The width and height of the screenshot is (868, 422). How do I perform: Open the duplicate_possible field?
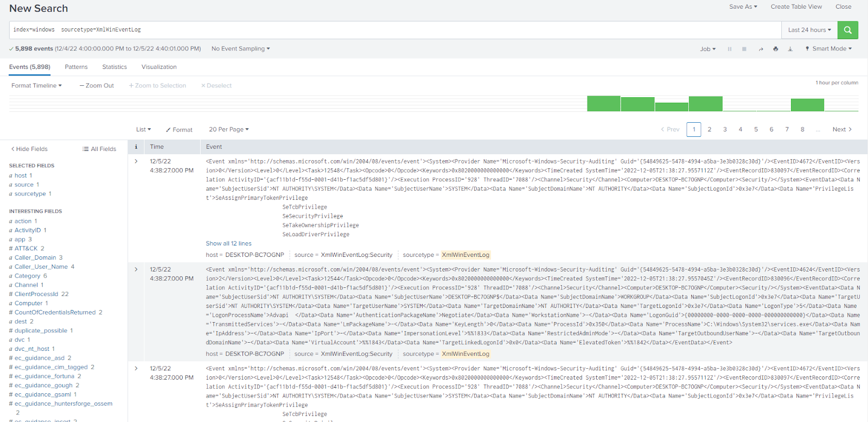[x=41, y=331]
